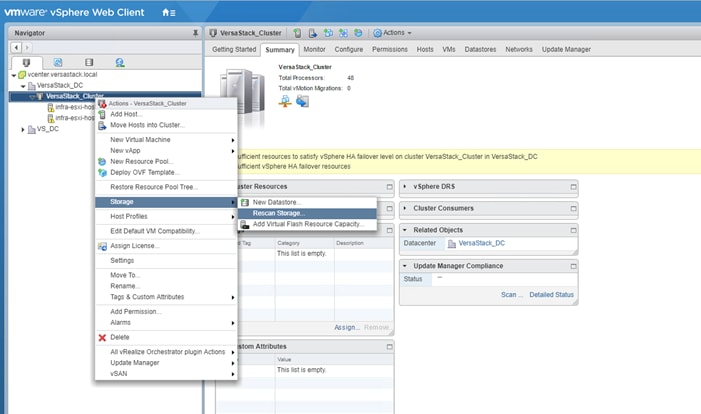Select Add Host from context menu
The width and height of the screenshot is (701, 414).
166,114
